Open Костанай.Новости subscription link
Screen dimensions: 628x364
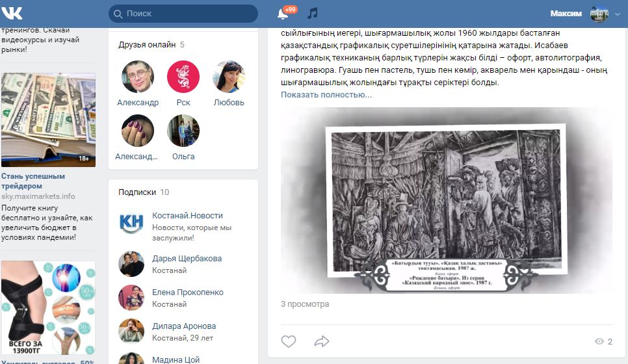tap(187, 215)
